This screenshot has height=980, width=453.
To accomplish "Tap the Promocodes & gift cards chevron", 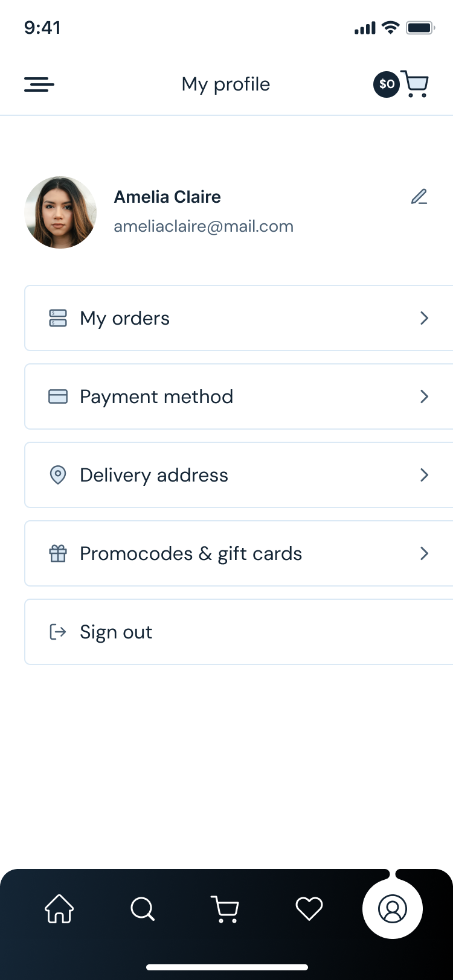I will (425, 553).
